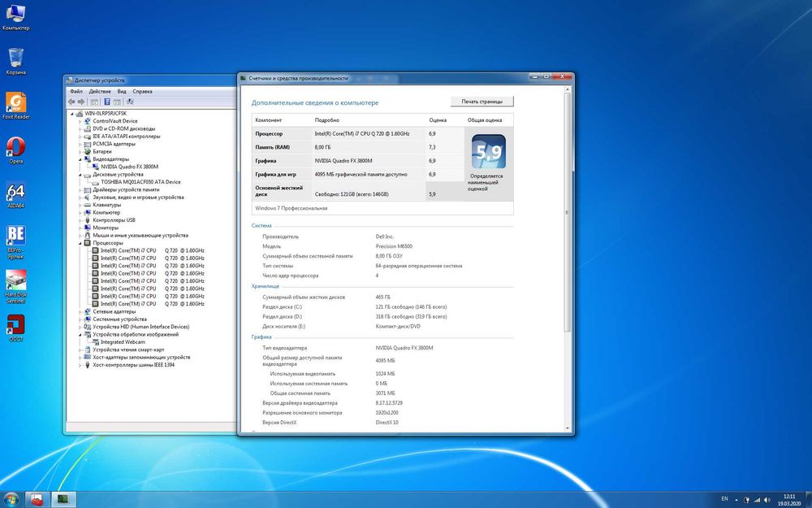Show hidden tray icons arrow
Viewport: 812px width, 508px height.
[x=736, y=500]
